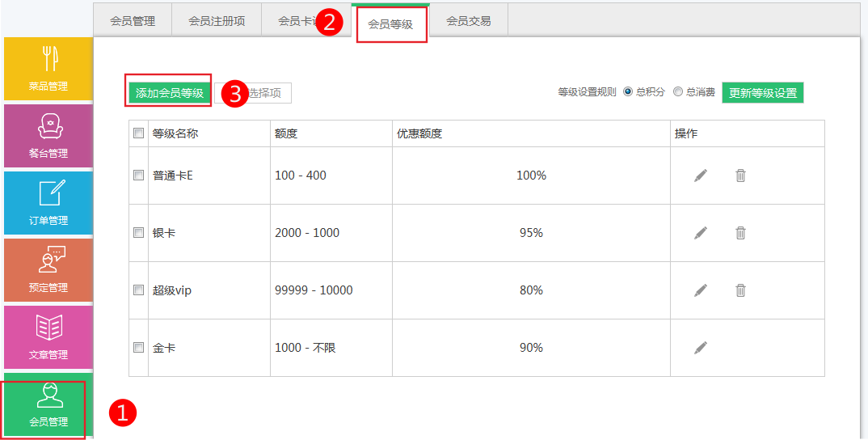Toggle the select-all checkbox in table header
Screen dimensions: 868x440
pos(138,133)
